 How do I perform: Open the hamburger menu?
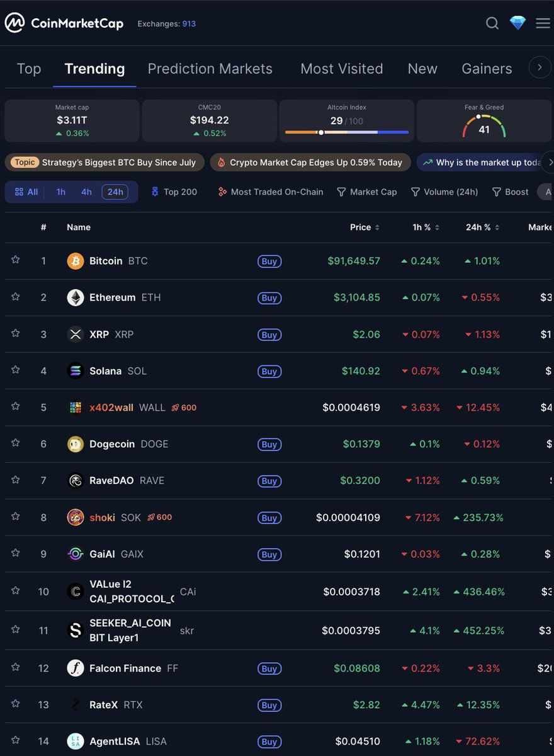tap(543, 23)
